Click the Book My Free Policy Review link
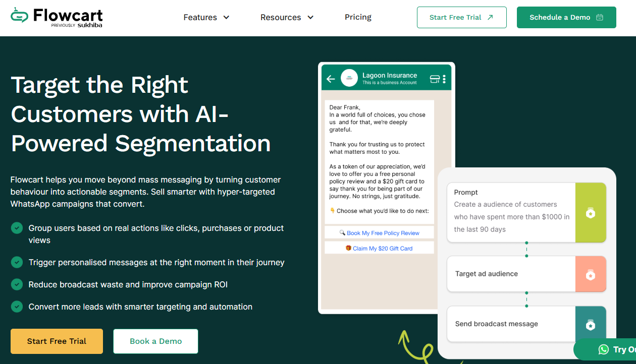The height and width of the screenshot is (364, 636). pyautogui.click(x=380, y=233)
